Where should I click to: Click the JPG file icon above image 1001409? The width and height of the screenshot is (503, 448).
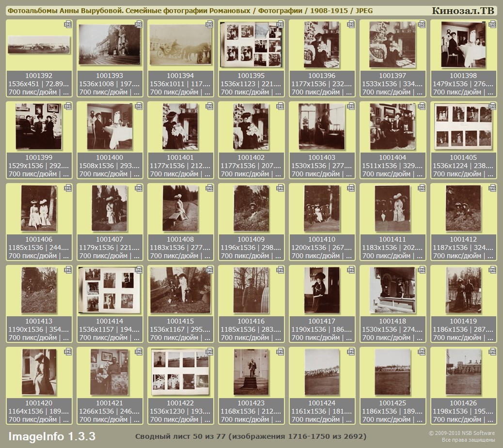pyautogui.click(x=280, y=188)
